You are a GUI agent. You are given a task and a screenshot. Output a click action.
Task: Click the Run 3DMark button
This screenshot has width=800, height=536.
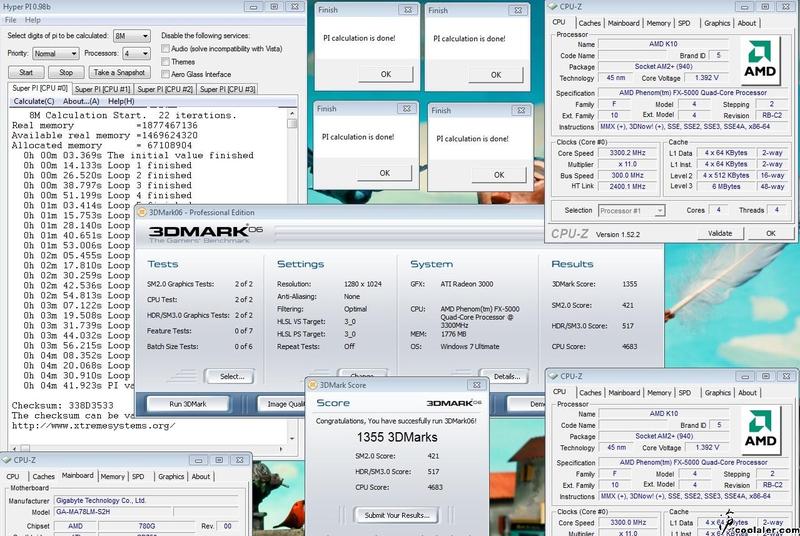click(188, 404)
